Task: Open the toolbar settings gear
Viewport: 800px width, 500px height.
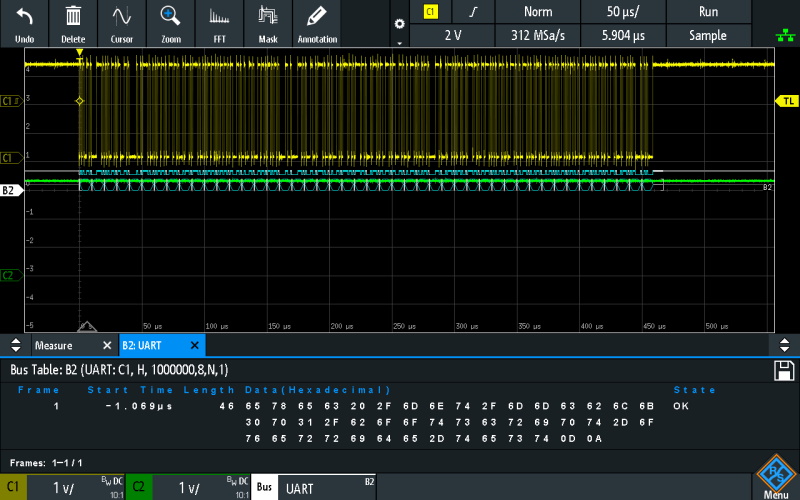Action: 399,24
